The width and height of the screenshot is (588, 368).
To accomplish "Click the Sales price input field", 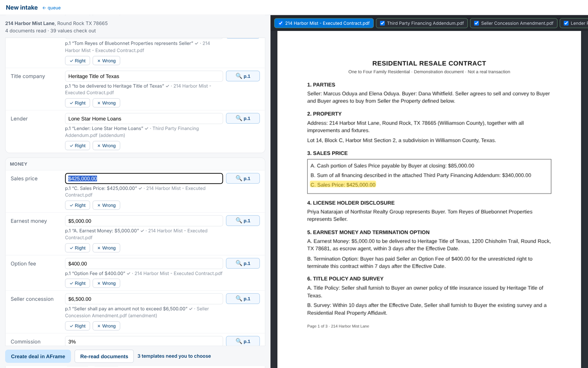I will (x=144, y=178).
